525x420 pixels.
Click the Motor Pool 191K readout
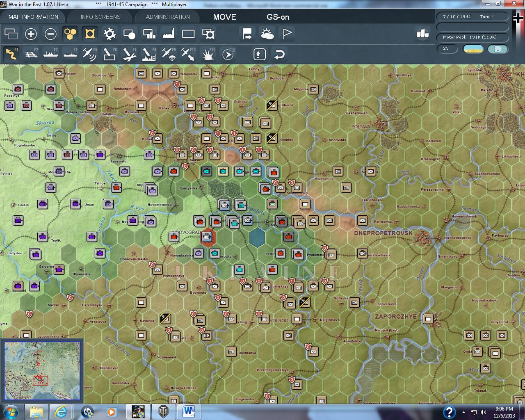[x=472, y=37]
